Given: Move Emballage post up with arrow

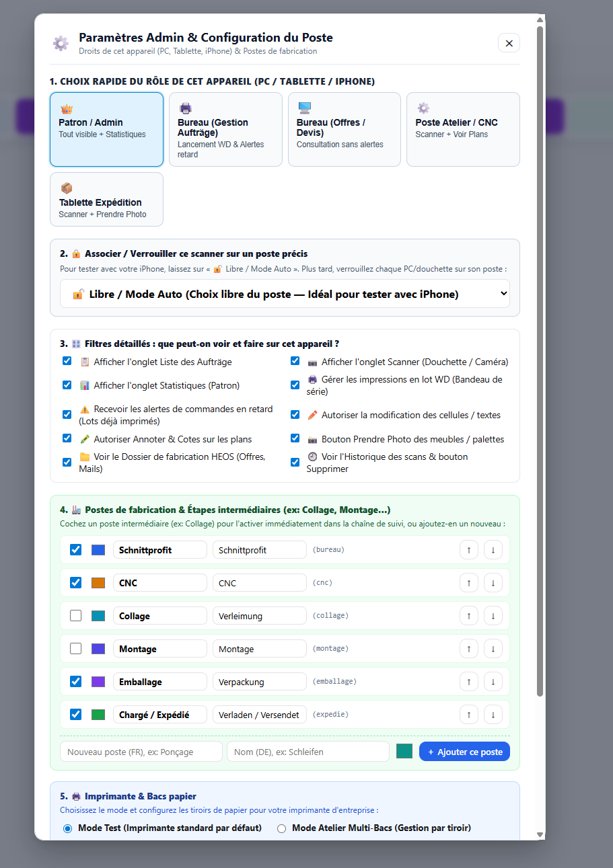Looking at the screenshot, I should click(x=469, y=682).
